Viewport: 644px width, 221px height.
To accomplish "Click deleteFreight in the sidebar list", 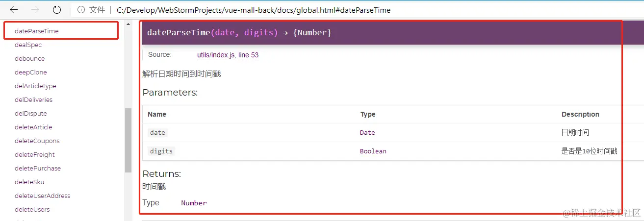I will [x=35, y=154].
